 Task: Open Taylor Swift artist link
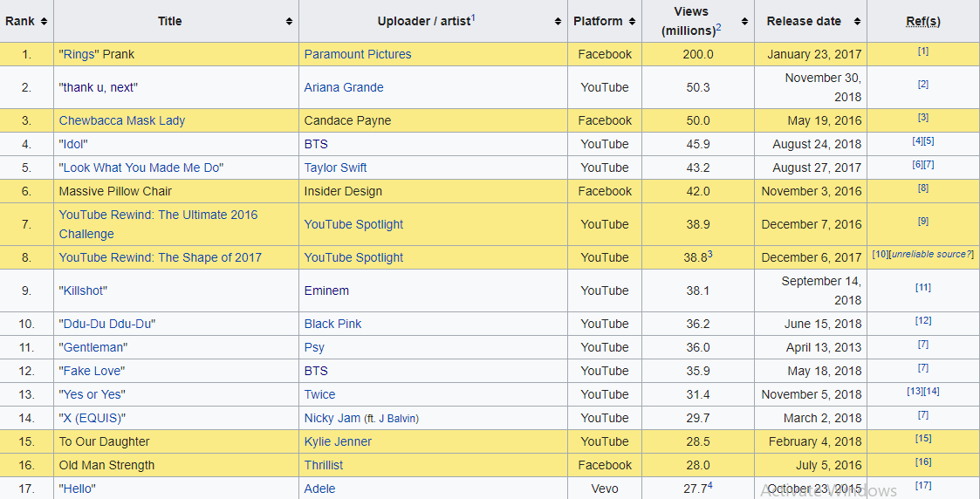[x=335, y=168]
